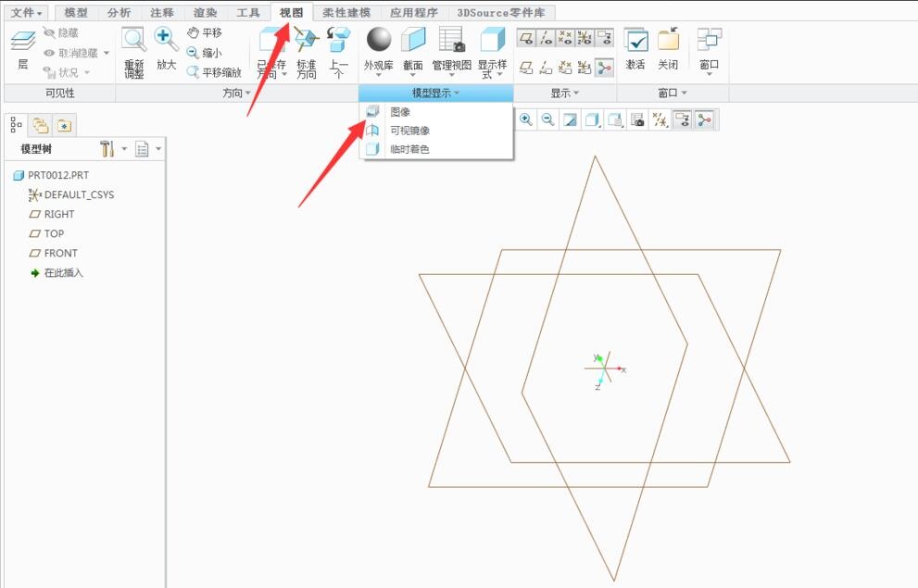Open 管理视图 (View Manager)
This screenshot has height=588, width=918.
point(451,41)
